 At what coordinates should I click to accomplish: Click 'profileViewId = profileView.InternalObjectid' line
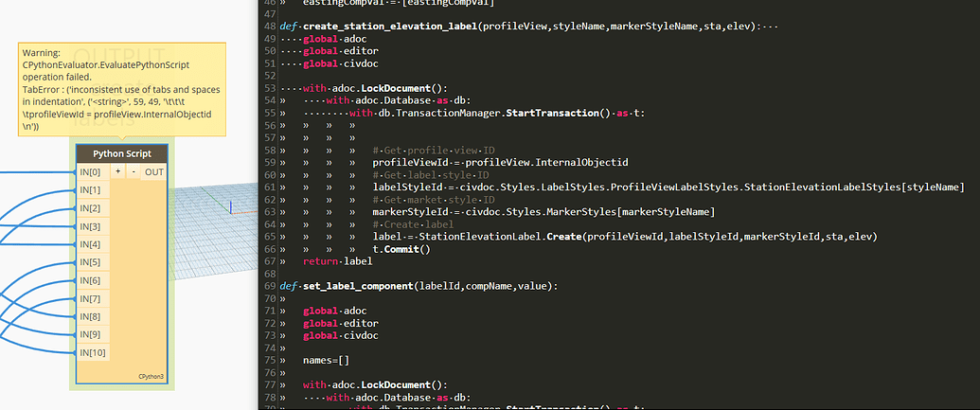pyautogui.click(x=501, y=163)
